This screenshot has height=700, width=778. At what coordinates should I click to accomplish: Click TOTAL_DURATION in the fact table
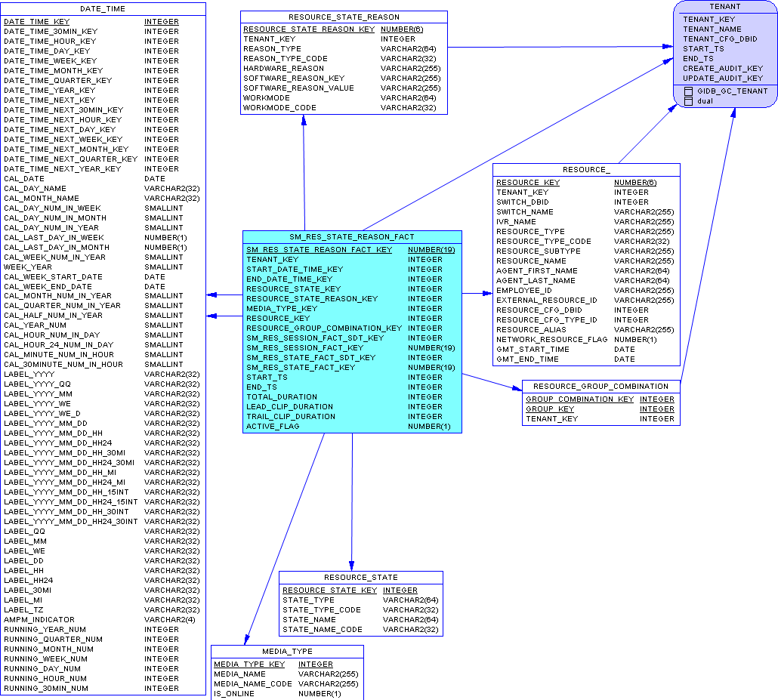[x=282, y=397]
